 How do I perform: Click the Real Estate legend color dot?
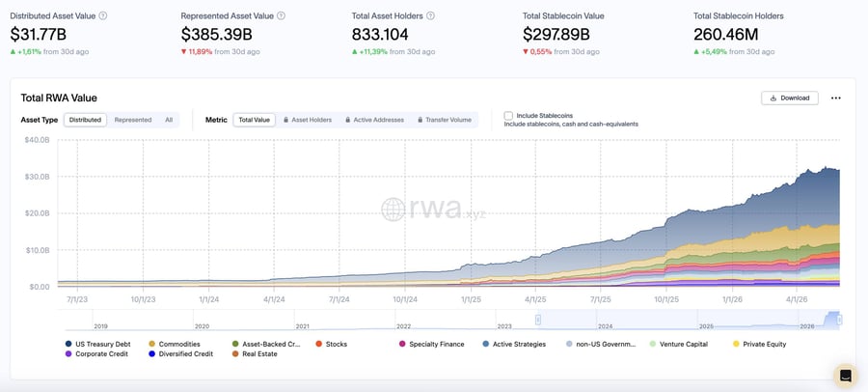coord(235,353)
